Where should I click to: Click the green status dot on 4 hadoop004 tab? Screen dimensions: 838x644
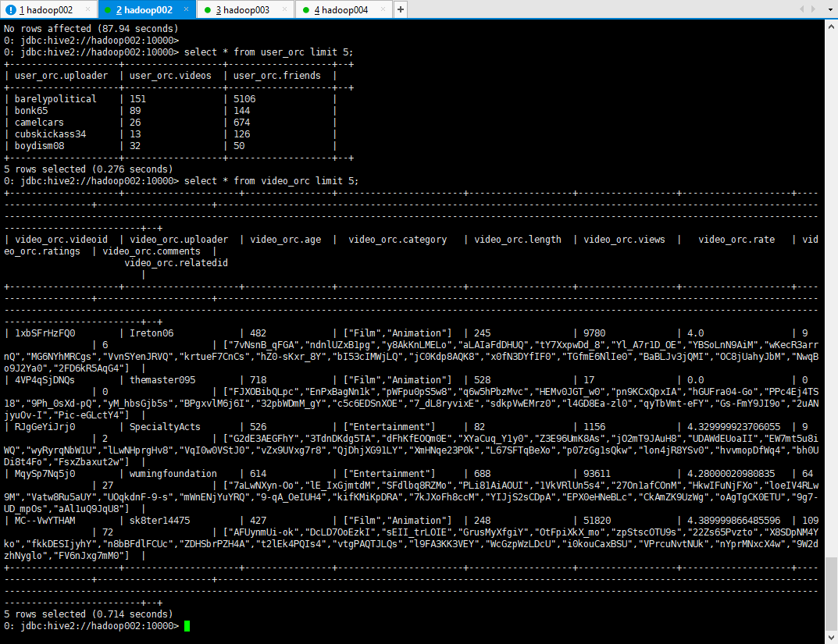tap(305, 10)
